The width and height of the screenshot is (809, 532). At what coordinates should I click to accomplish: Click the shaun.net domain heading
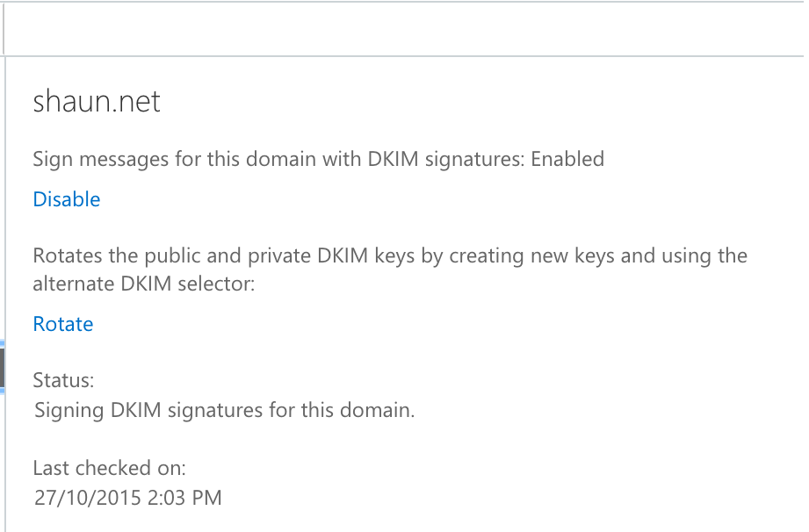pos(97,103)
